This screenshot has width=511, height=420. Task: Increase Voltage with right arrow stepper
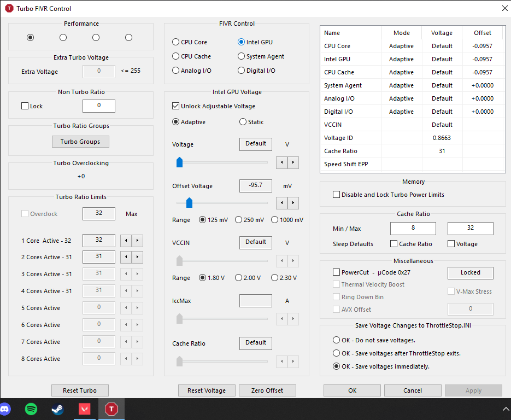click(x=293, y=162)
